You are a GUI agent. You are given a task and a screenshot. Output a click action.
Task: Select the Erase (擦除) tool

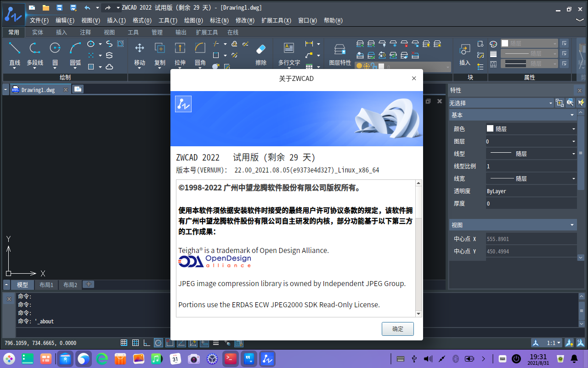[261, 54]
